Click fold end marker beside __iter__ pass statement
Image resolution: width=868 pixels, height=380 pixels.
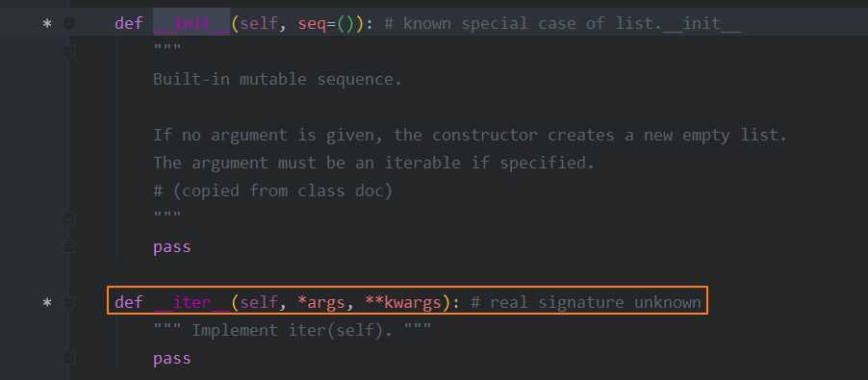pyautogui.click(x=69, y=359)
